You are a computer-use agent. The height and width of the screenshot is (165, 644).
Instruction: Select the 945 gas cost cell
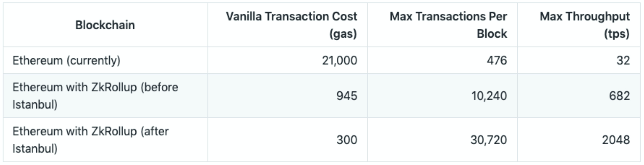[x=347, y=96]
